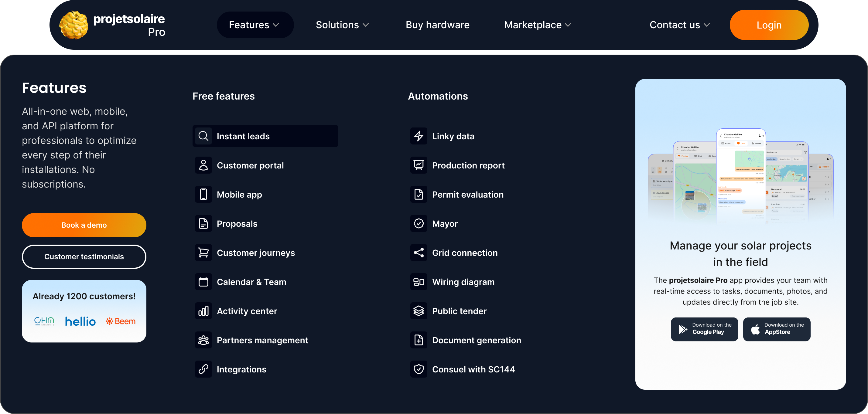The width and height of the screenshot is (868, 414).
Task: Collapse the Features dropdown menu
Action: point(255,25)
